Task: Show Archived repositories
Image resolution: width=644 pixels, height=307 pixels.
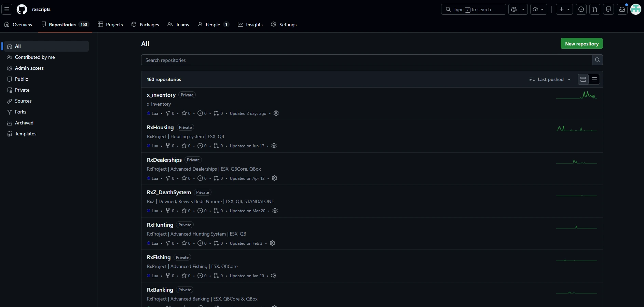Action: pyautogui.click(x=46, y=123)
